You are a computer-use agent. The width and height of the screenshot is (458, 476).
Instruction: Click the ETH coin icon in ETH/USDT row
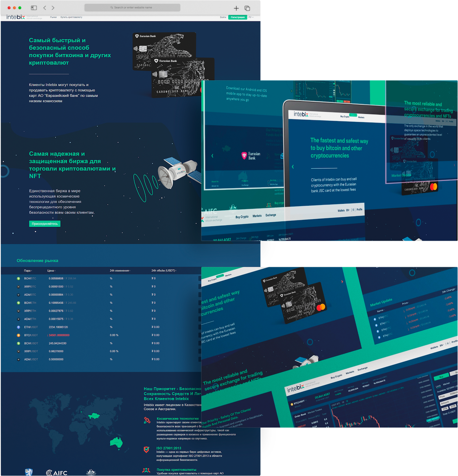coord(18,327)
